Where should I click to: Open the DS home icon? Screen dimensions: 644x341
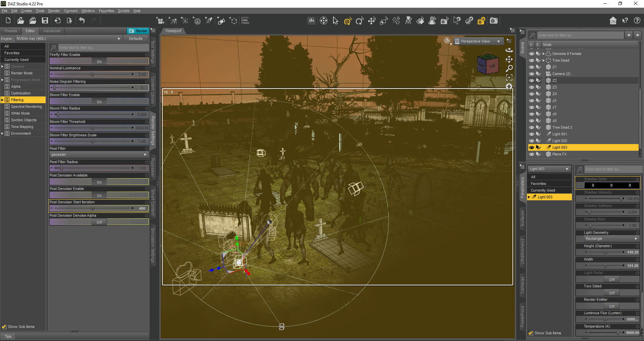613,21
